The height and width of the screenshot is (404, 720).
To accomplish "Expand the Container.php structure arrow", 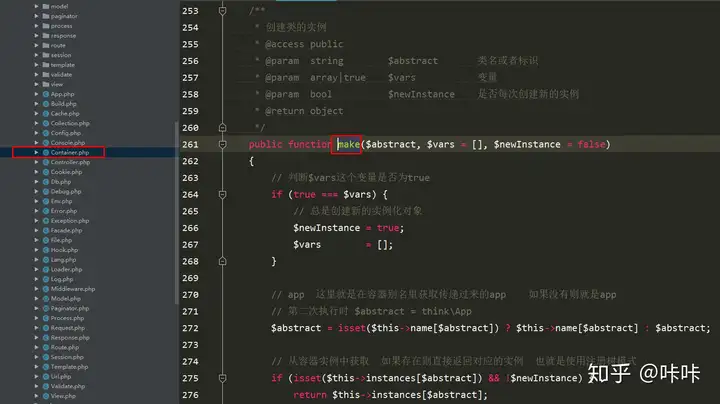I will [x=36, y=152].
